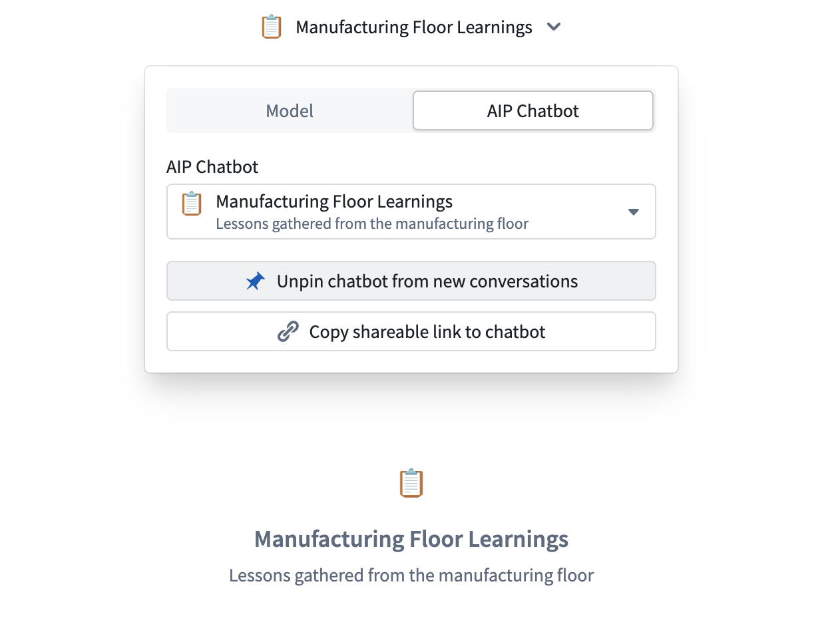The height and width of the screenshot is (644, 840).
Task: Click the clipboard icon in the chatbot selector
Action: 191,204
